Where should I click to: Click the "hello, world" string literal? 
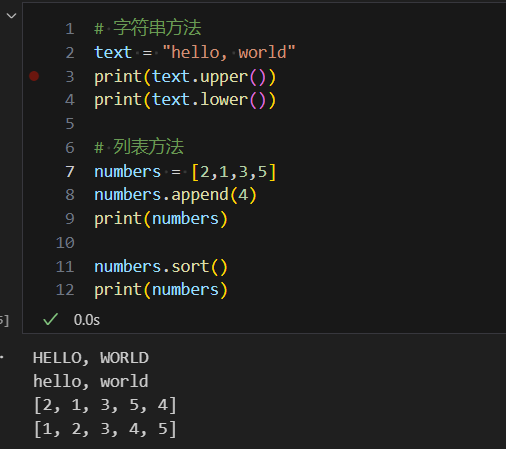click(229, 52)
